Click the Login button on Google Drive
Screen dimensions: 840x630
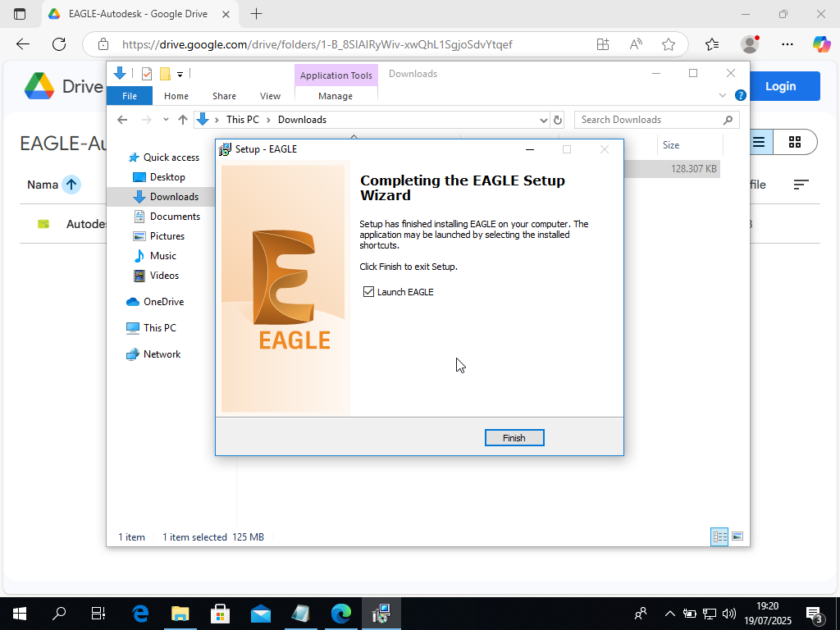(x=780, y=85)
